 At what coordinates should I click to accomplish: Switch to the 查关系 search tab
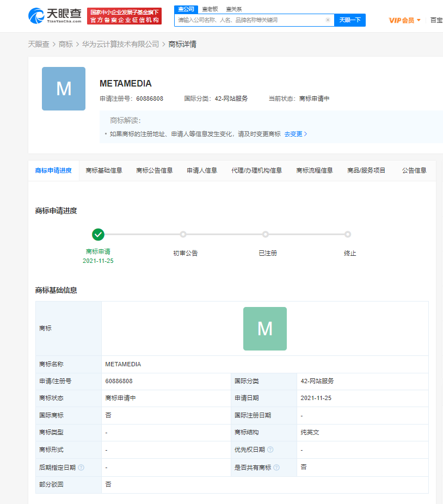235,9
